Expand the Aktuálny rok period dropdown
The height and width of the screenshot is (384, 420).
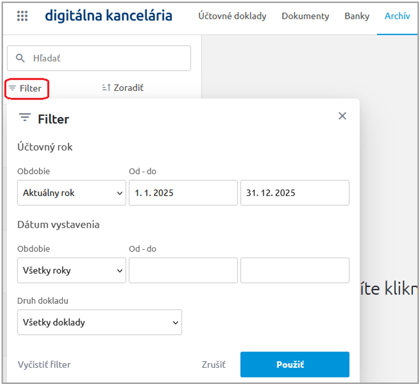pyautogui.click(x=72, y=193)
